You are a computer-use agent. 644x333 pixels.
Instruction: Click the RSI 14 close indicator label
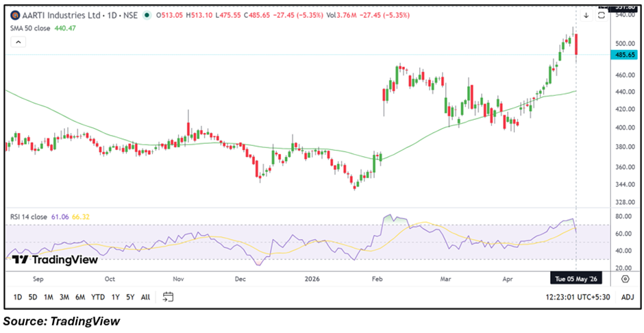point(29,217)
